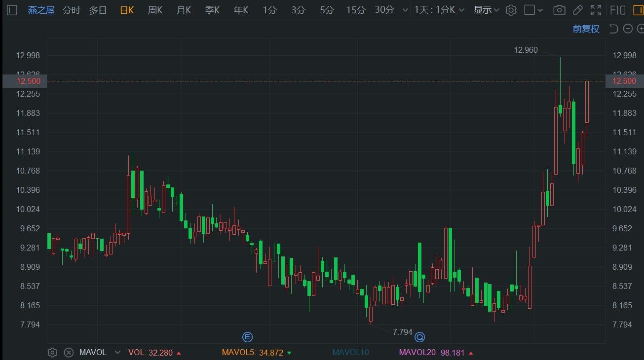Image resolution: width=644 pixels, height=360 pixels.
Task: Switch to the 15分 period
Action: coord(356,10)
